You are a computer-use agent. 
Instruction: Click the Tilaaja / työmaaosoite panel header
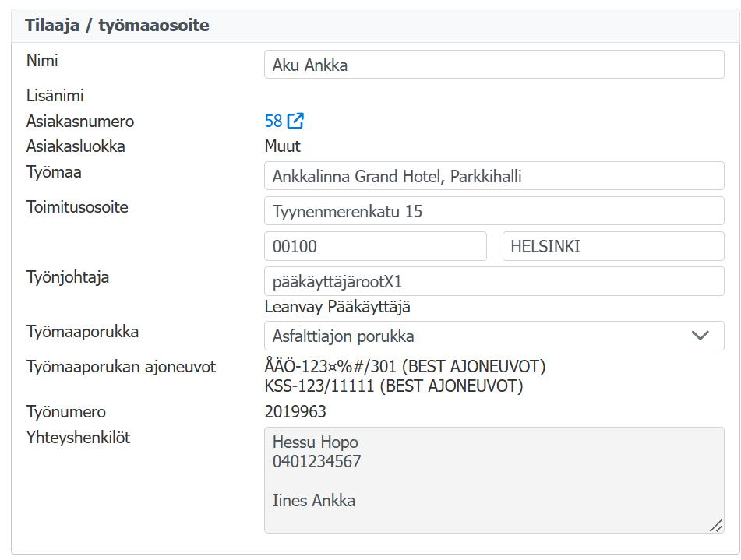(x=376, y=26)
